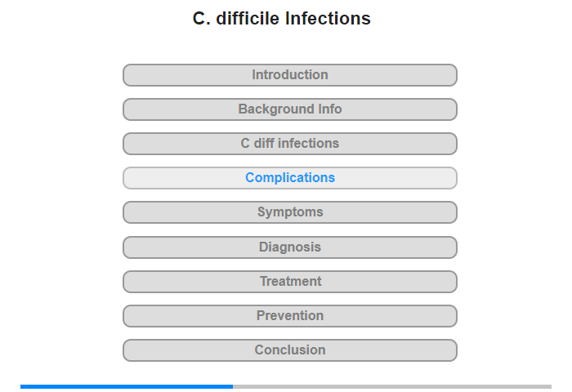
Task: Click the gray unfilled part of progress bar
Action: 392,386
